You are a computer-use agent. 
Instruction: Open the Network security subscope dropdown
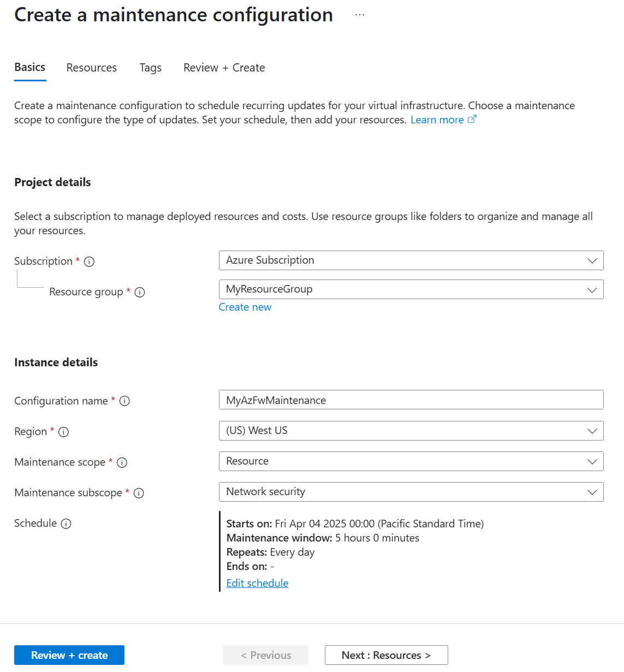tap(592, 492)
